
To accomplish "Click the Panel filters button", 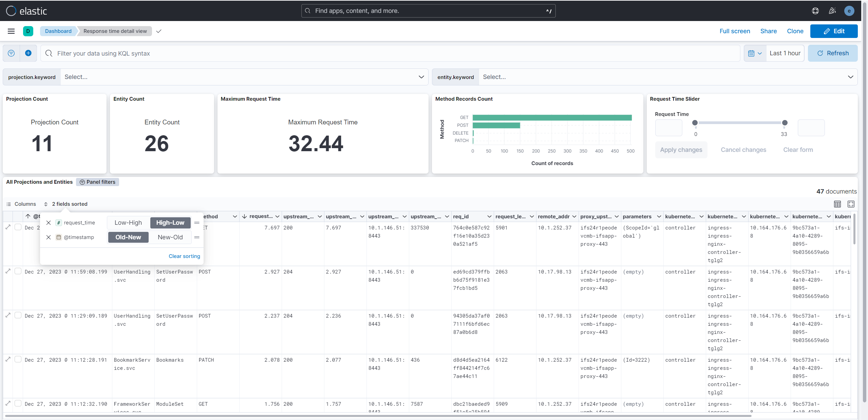I will tap(97, 182).
